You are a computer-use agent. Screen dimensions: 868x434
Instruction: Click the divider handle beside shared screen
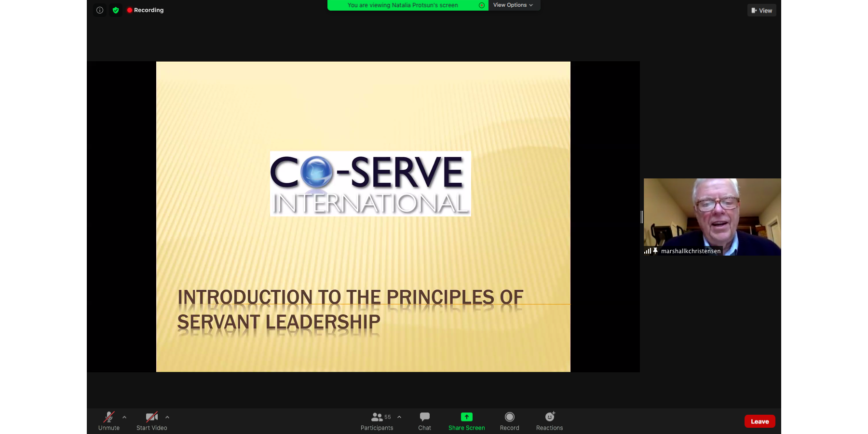[642, 217]
